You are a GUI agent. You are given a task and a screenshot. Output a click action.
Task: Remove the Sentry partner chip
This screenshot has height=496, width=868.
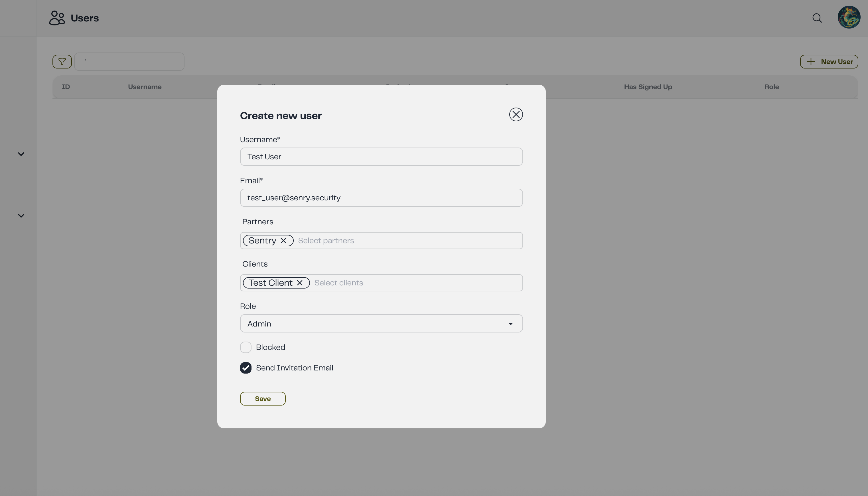click(283, 240)
